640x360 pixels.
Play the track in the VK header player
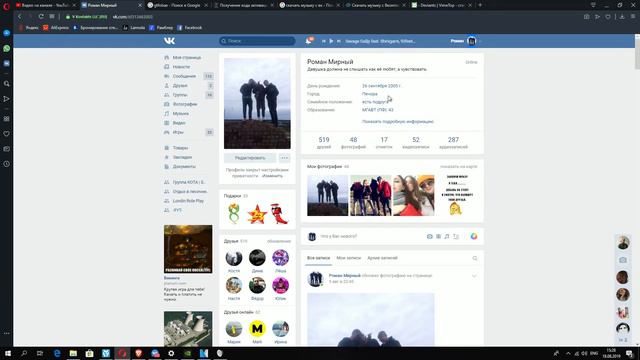[x=331, y=41]
